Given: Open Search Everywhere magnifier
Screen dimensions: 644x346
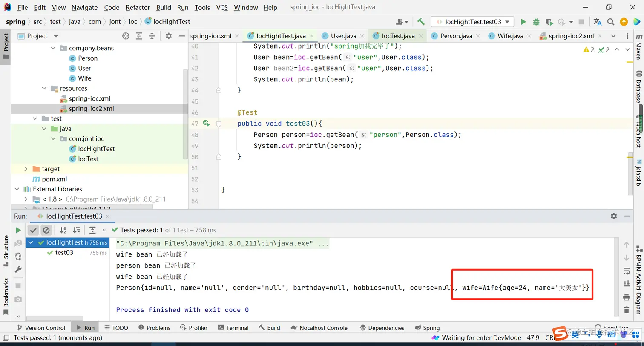Looking at the screenshot, I should pos(611,22).
